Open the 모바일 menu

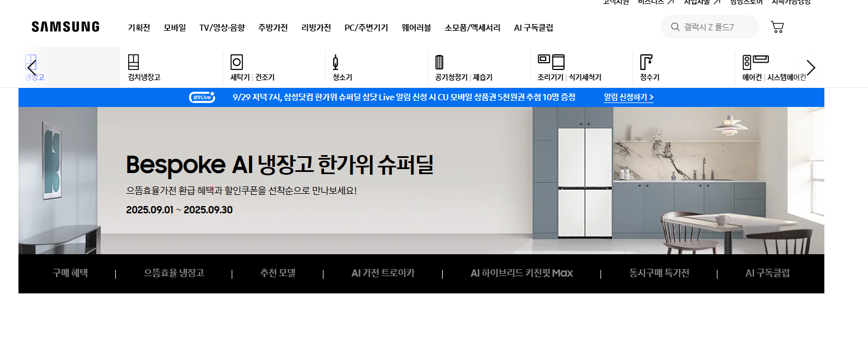coord(175,27)
